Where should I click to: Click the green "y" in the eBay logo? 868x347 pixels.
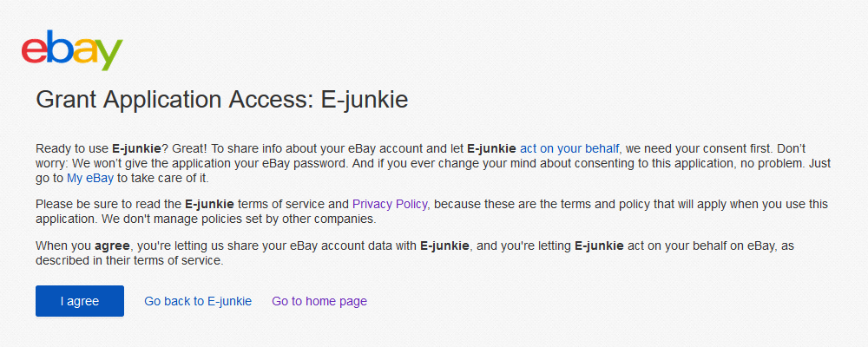[x=108, y=56]
